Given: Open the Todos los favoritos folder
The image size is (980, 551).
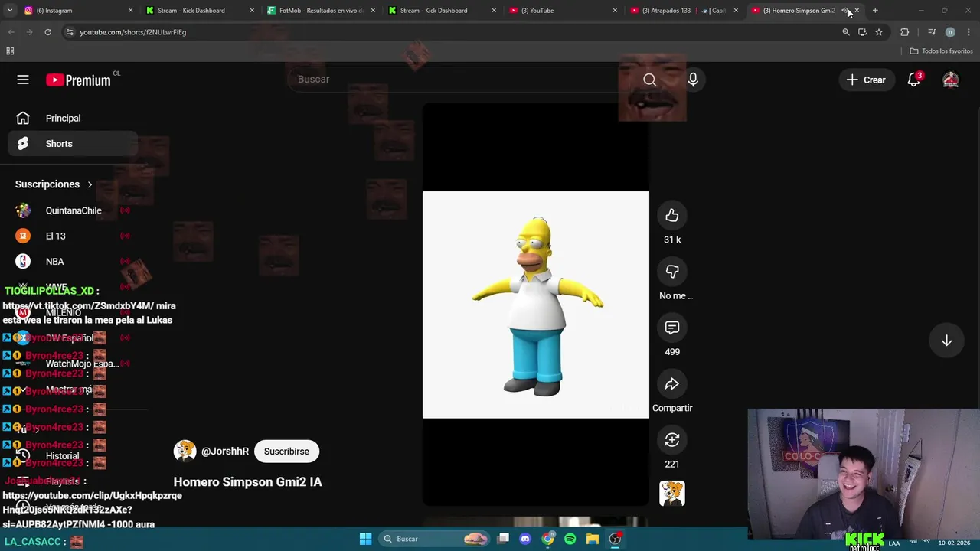Looking at the screenshot, I should pos(941,51).
